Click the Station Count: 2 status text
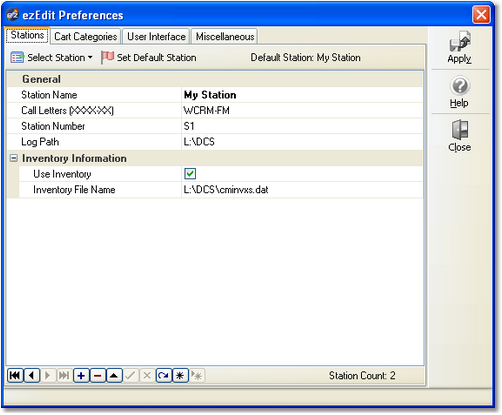This screenshot has height=415, width=502. tap(362, 376)
